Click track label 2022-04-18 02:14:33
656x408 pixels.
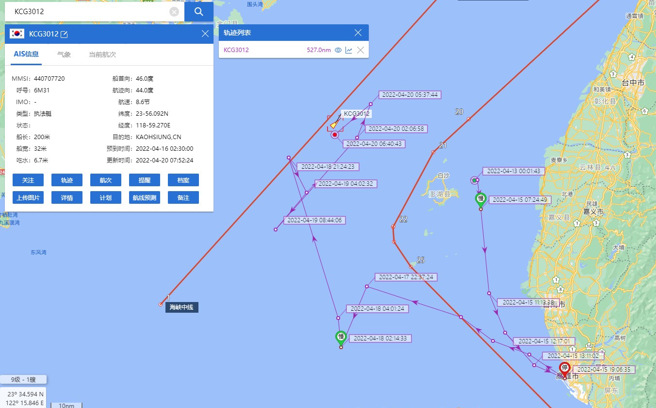tap(380, 339)
